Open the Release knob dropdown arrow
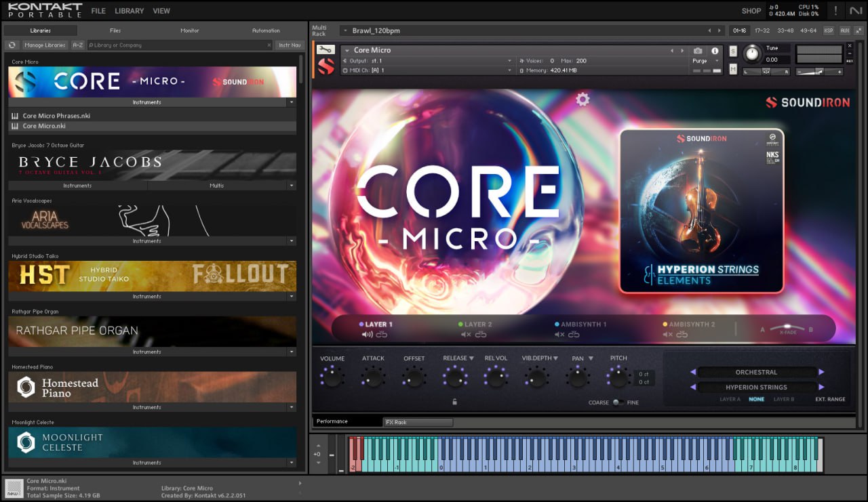 471,358
